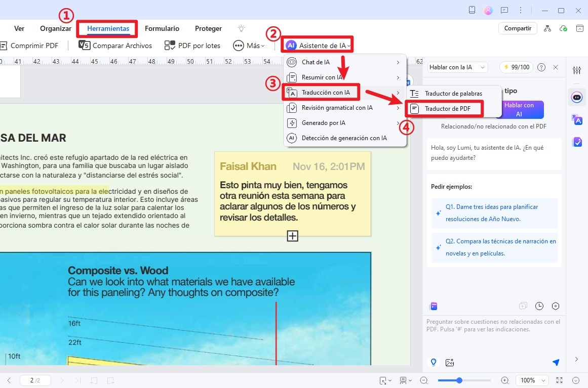Screen dimensions: 588x388
Task: Select Detección de generación con IA
Action: 344,138
